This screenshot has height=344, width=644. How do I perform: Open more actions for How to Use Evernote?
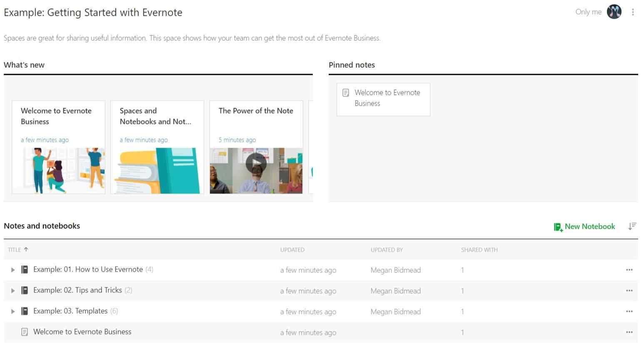tap(629, 270)
